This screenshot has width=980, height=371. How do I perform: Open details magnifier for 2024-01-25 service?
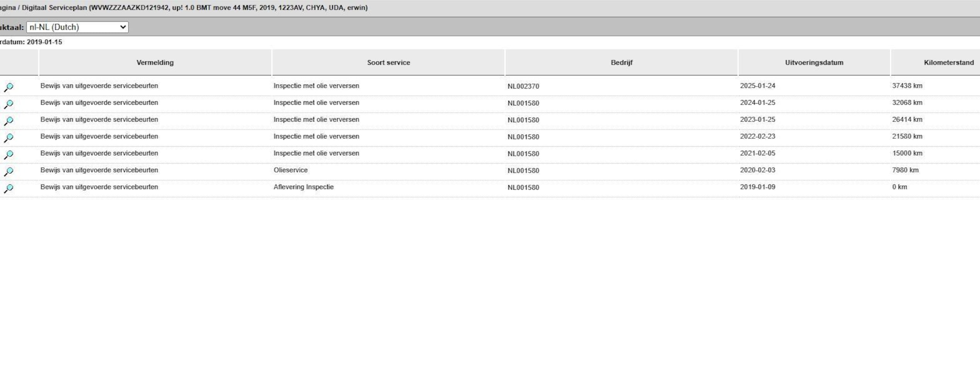(9, 104)
